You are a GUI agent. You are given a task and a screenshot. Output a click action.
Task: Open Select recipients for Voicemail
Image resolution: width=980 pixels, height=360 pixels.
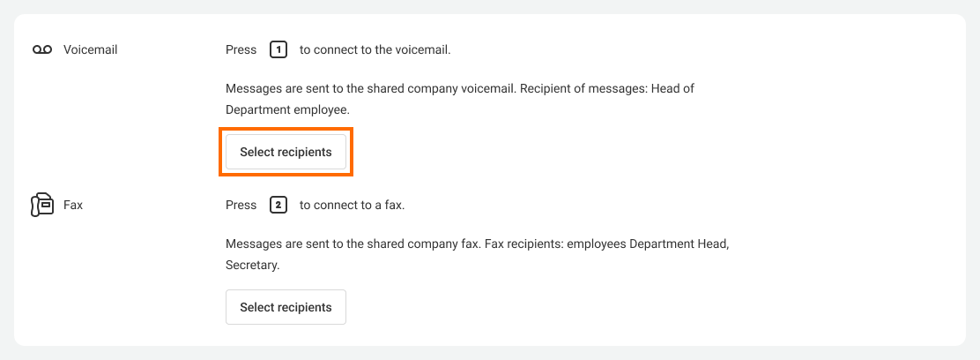tap(286, 152)
